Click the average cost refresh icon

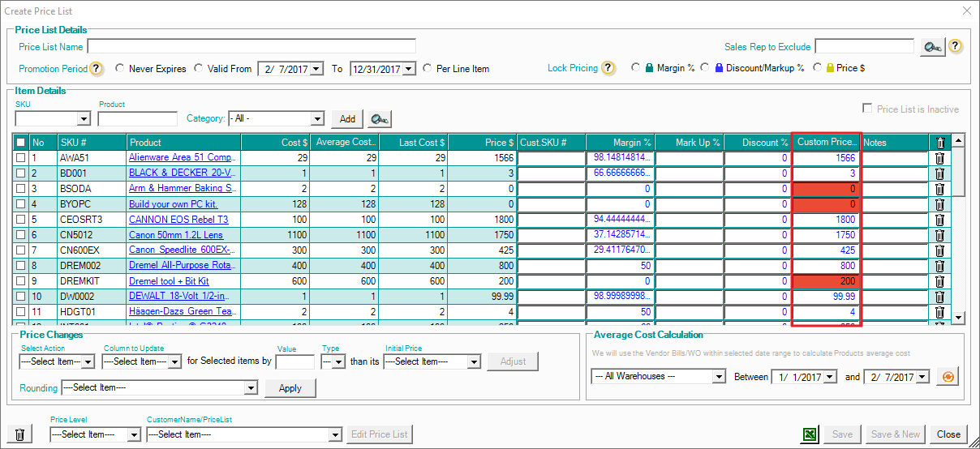tap(947, 377)
